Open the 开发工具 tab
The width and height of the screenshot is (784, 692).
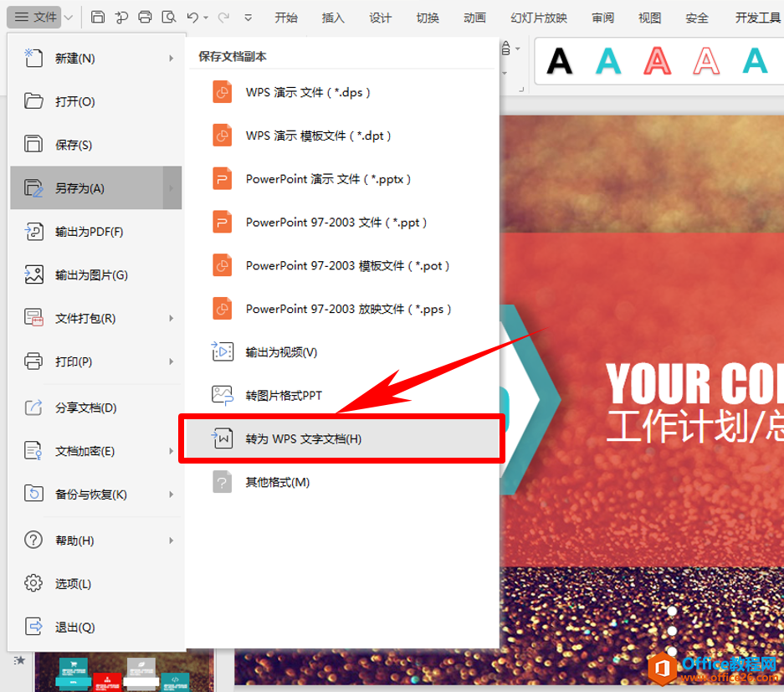coord(757,18)
